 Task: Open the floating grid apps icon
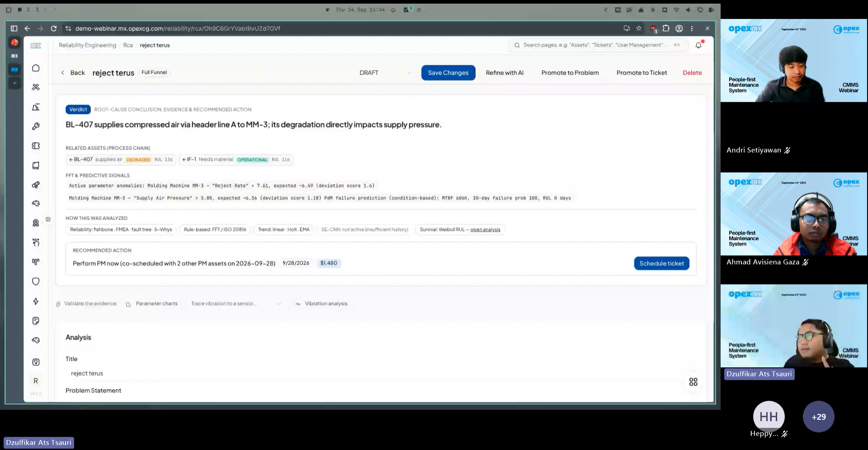[693, 382]
